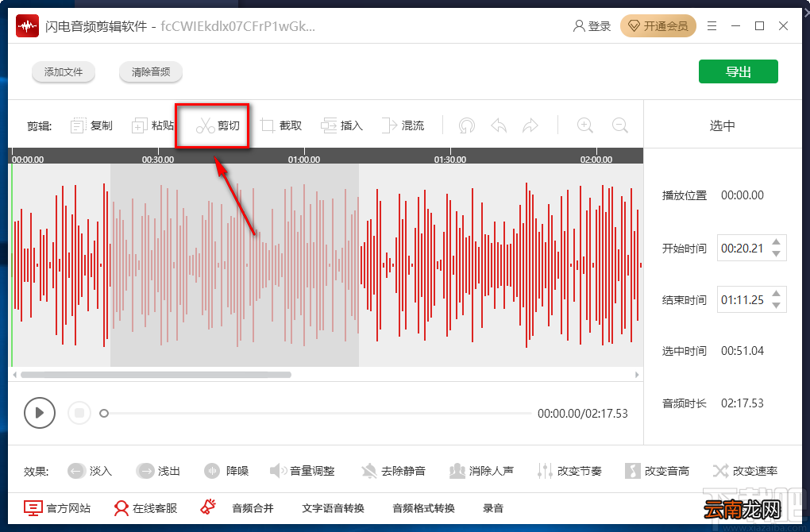Decrease the end time (结束时间) with down arrow

click(x=776, y=305)
